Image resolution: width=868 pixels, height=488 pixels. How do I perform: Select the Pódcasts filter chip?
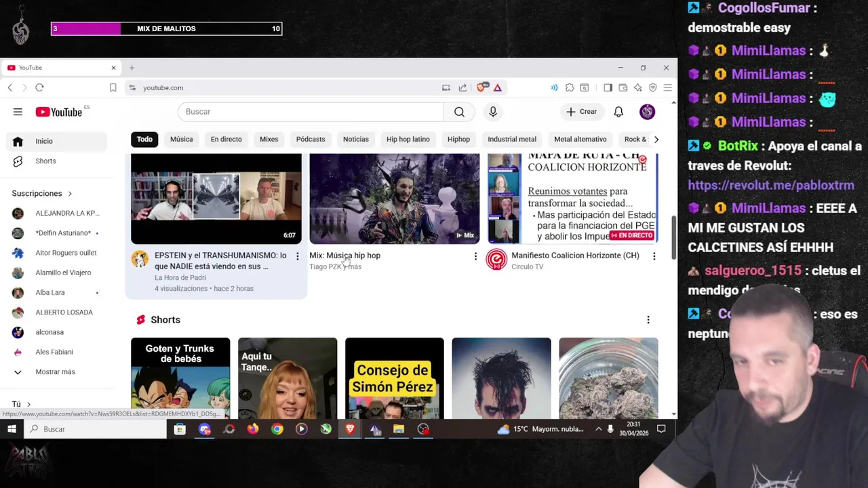(311, 140)
